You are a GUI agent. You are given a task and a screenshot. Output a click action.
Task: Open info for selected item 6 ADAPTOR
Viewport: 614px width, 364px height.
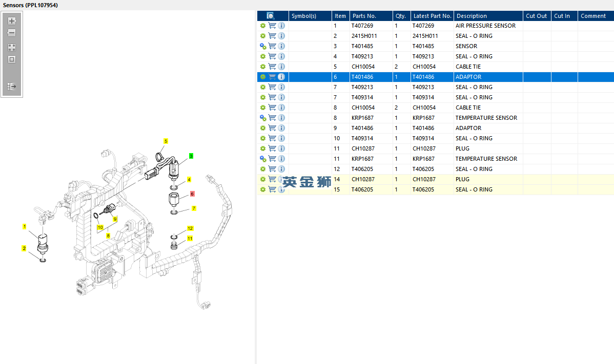click(x=281, y=77)
